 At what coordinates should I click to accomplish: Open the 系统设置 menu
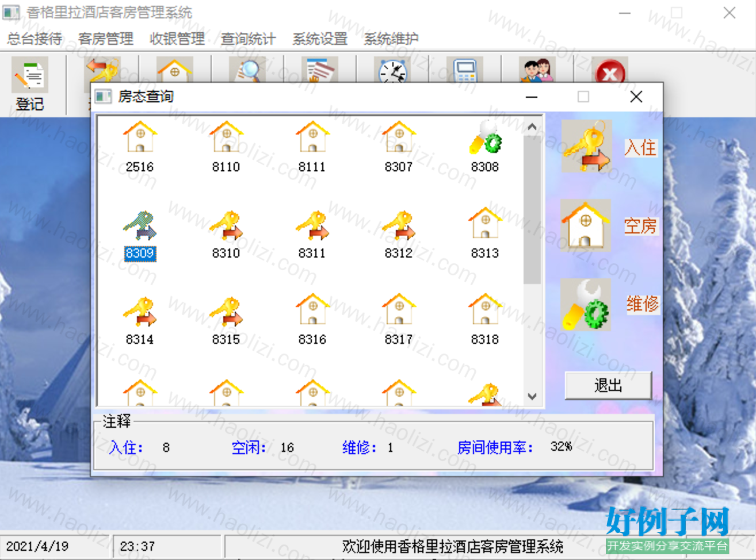click(x=320, y=39)
